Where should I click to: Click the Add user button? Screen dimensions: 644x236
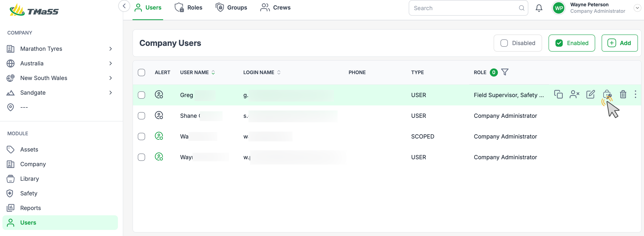[619, 43]
